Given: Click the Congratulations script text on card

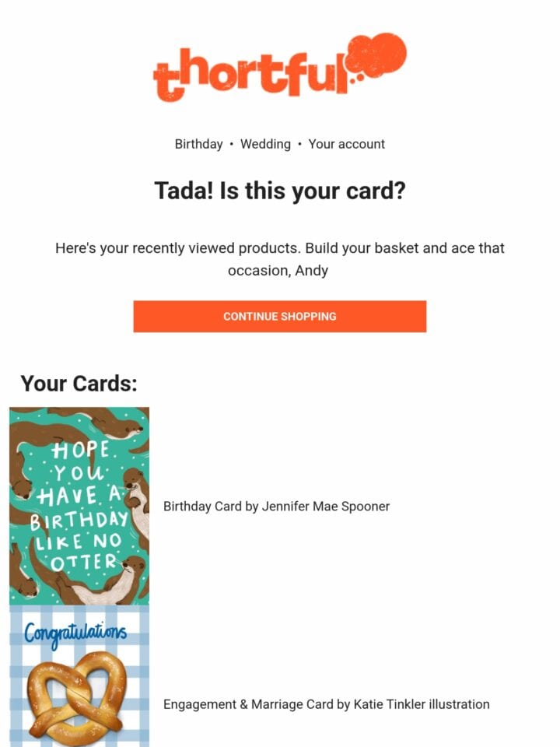Looking at the screenshot, I should pyautogui.click(x=75, y=633).
